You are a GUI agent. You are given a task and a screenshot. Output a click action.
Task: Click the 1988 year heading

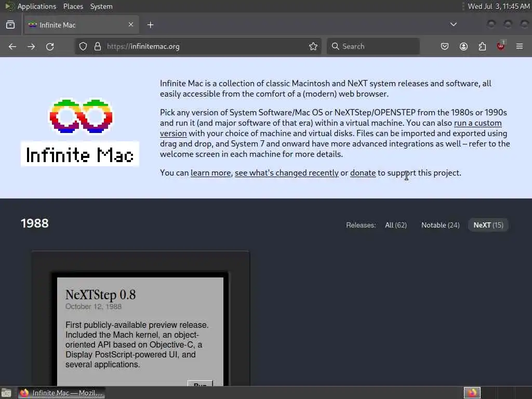point(35,223)
